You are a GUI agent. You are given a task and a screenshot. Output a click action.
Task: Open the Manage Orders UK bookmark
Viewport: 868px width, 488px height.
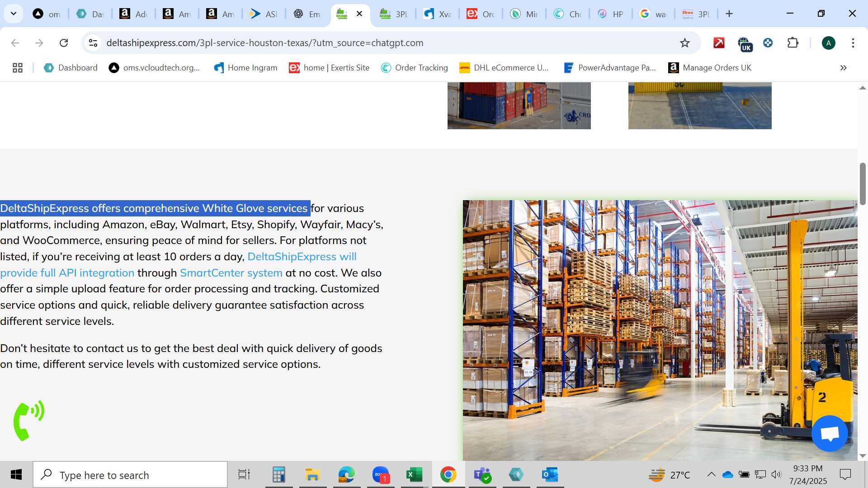[710, 68]
